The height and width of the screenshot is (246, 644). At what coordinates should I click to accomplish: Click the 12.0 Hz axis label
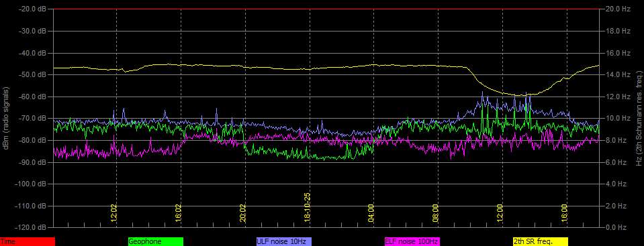point(618,97)
